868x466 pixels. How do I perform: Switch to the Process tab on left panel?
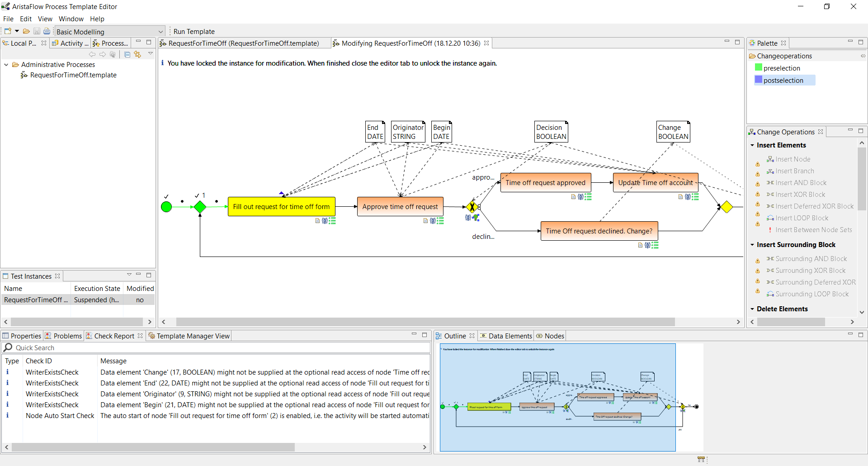tap(111, 43)
